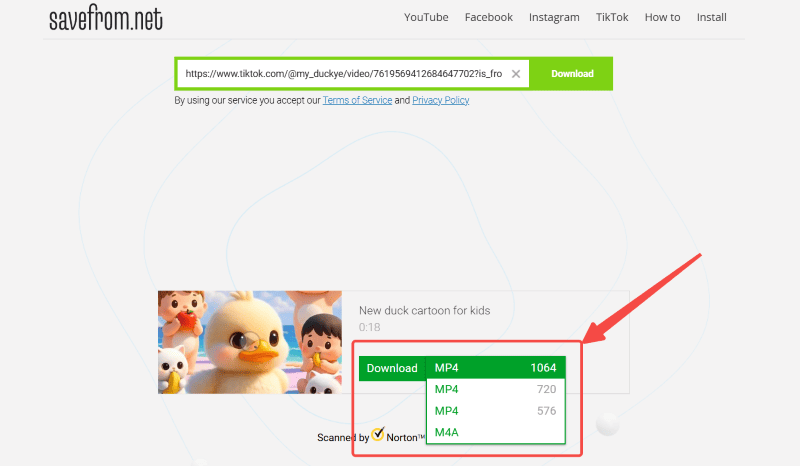Click the 0:18 duration text
The width and height of the screenshot is (800, 466).
click(x=369, y=327)
